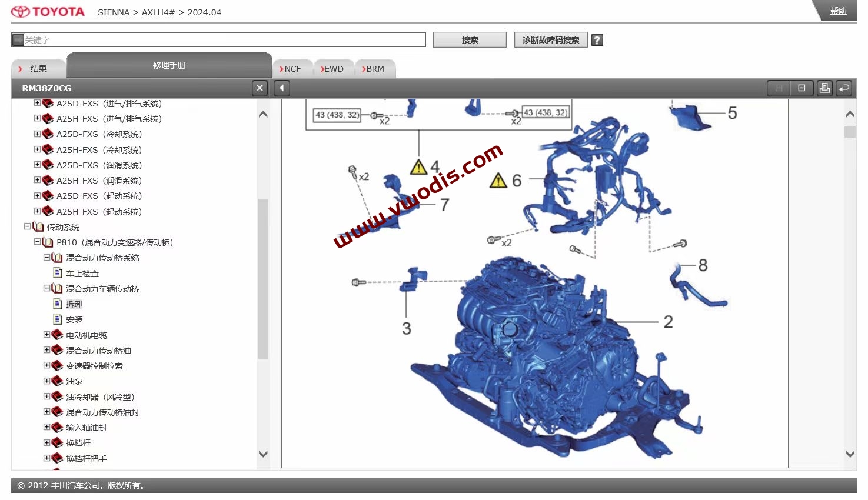Screen dimensions: 868x500
Task: Click the Toyota logo
Action: click(x=47, y=10)
